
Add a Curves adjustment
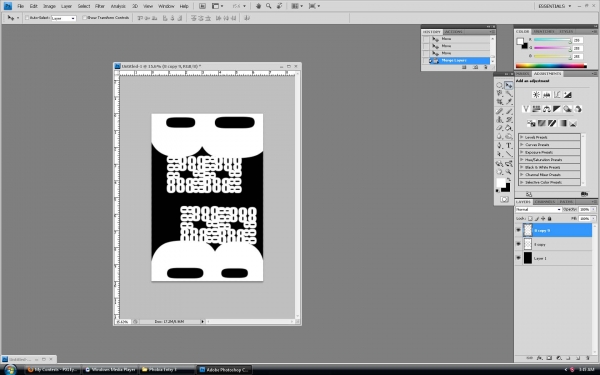557,95
